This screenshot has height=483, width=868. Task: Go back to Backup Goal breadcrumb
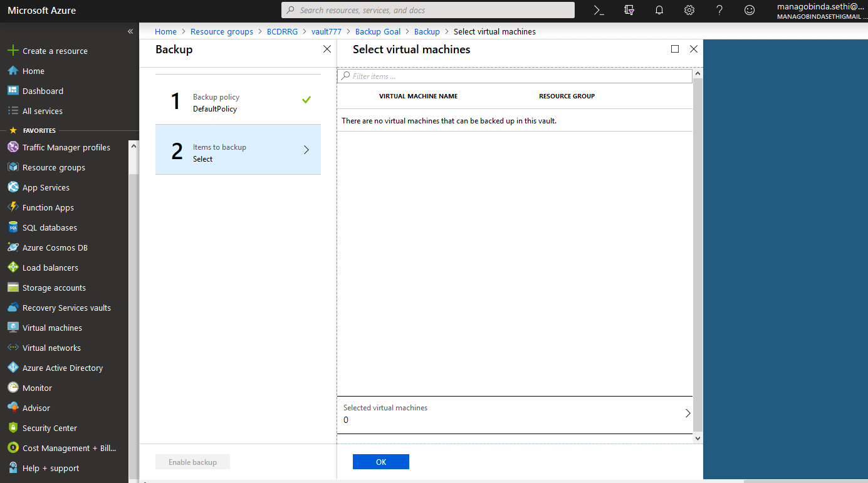(x=378, y=31)
